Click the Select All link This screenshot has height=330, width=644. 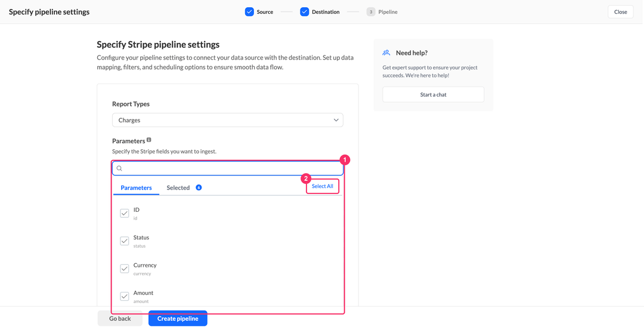[x=323, y=186]
